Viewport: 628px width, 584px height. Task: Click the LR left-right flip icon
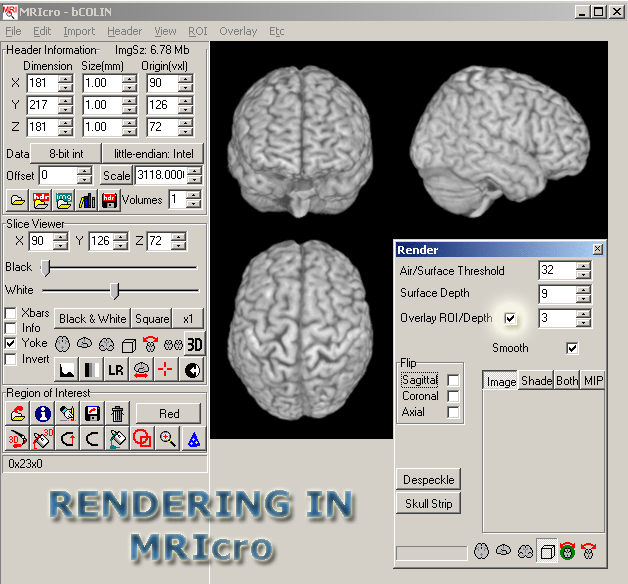coord(116,369)
